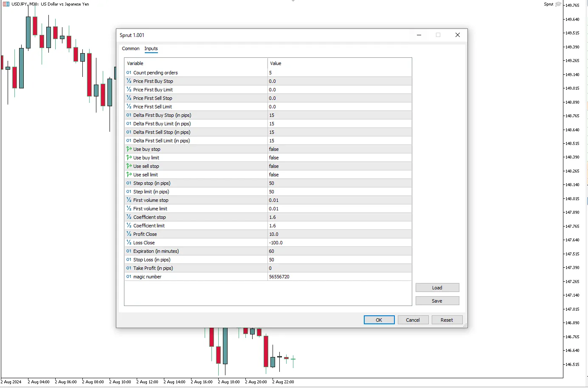Click the Cancel button
Image resolution: width=588 pixels, height=388 pixels.
tap(412, 320)
